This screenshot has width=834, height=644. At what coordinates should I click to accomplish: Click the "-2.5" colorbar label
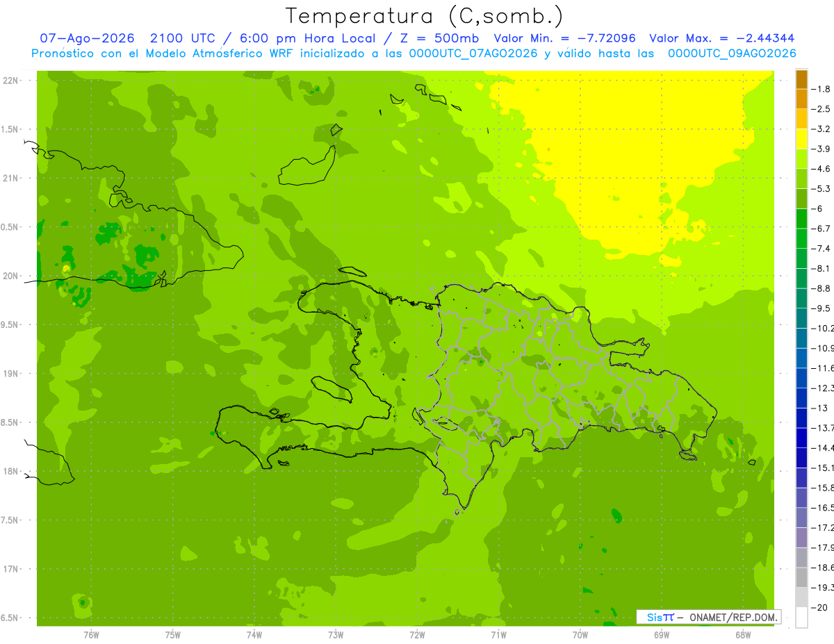(x=822, y=109)
